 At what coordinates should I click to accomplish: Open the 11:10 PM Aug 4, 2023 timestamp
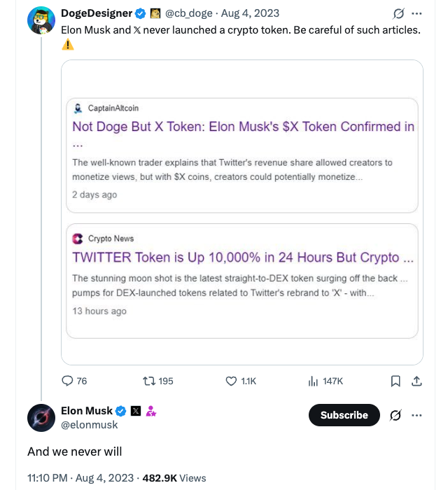(x=80, y=478)
